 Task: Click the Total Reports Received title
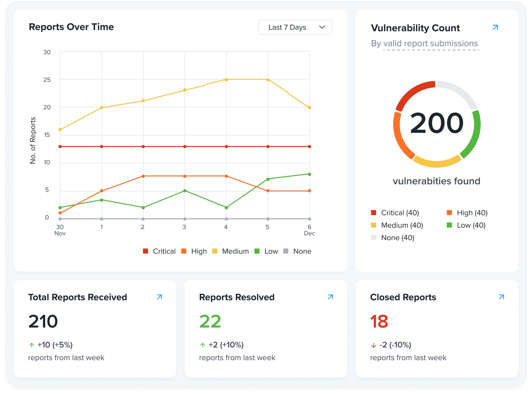(78, 297)
